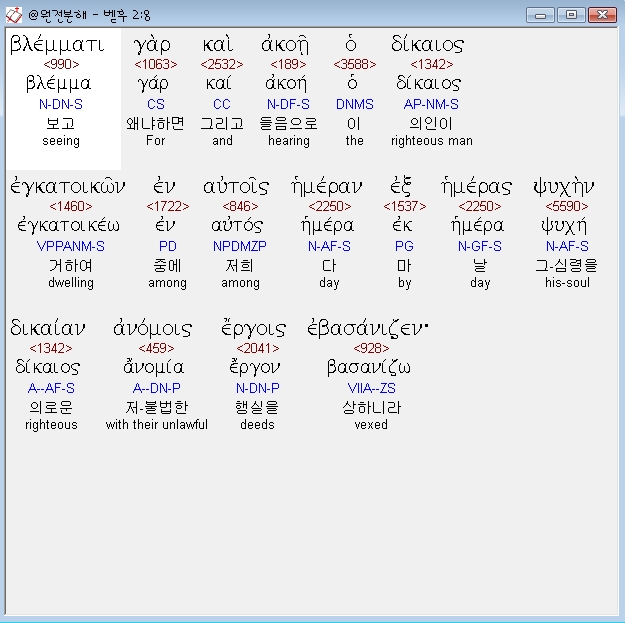
Task: Click parsing code AP-NM-S
Action: pyautogui.click(x=431, y=104)
